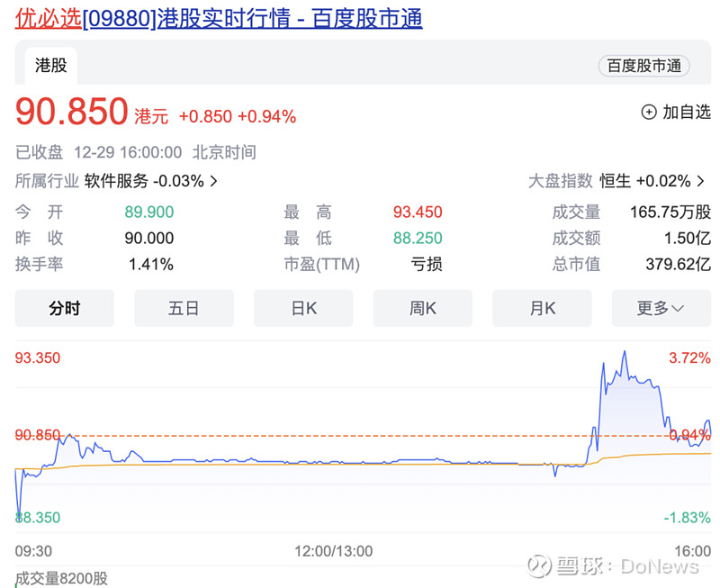The height and width of the screenshot is (588, 720).
Task: Switch to the 日K daily candlestick tab
Action: click(303, 307)
